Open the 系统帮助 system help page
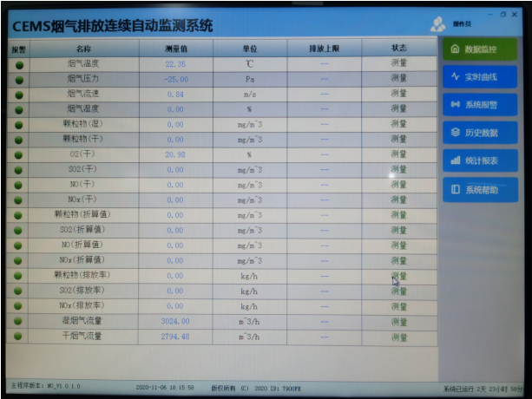This screenshot has height=399, width=532. 481,190
